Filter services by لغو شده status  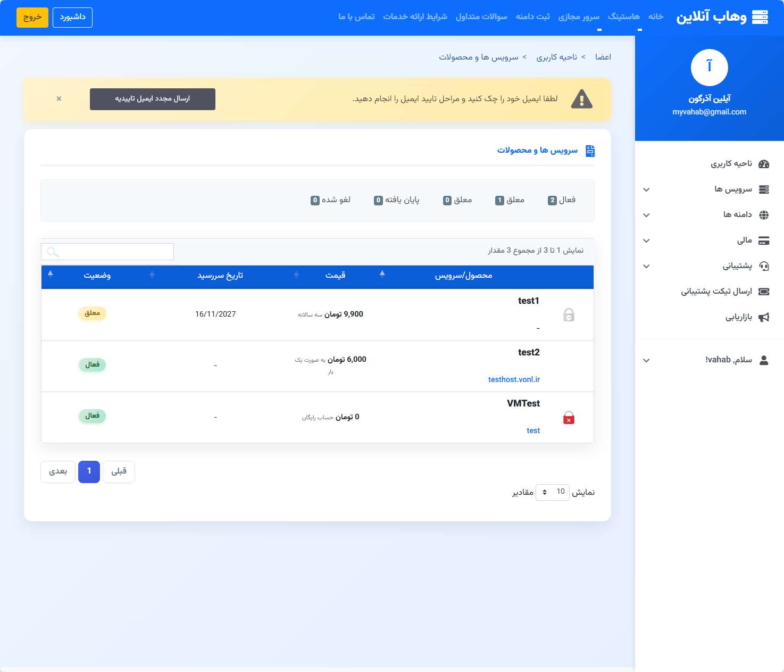tap(330, 200)
